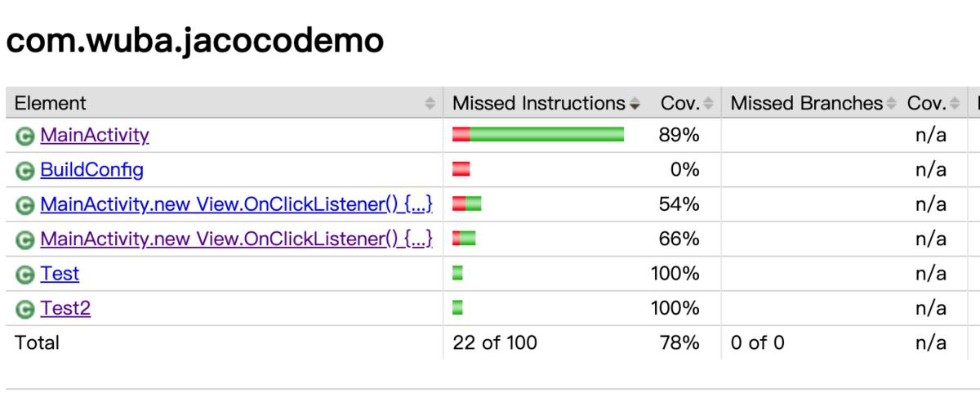Sort by branch coverage Cov. column
This screenshot has width=980, height=407.
926,103
